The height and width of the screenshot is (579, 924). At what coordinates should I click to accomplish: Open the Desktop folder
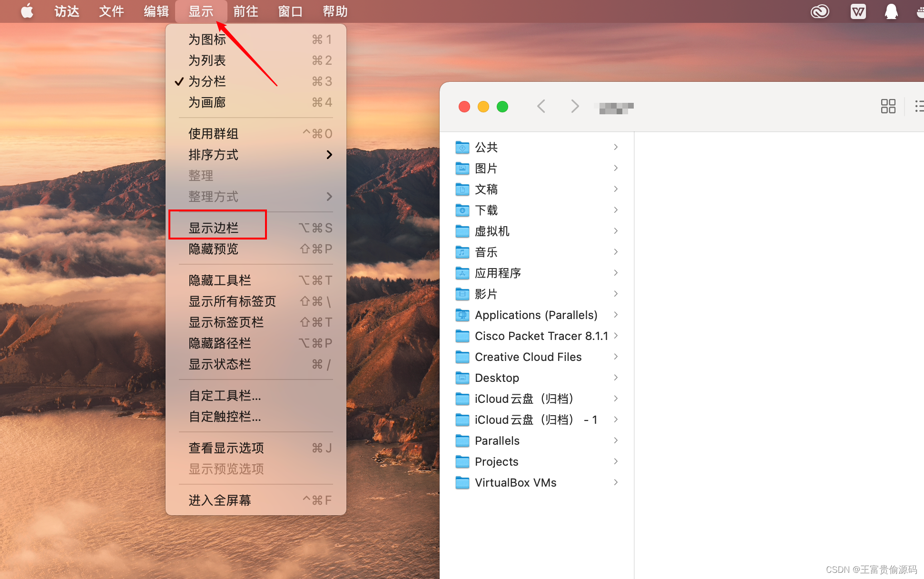(496, 378)
